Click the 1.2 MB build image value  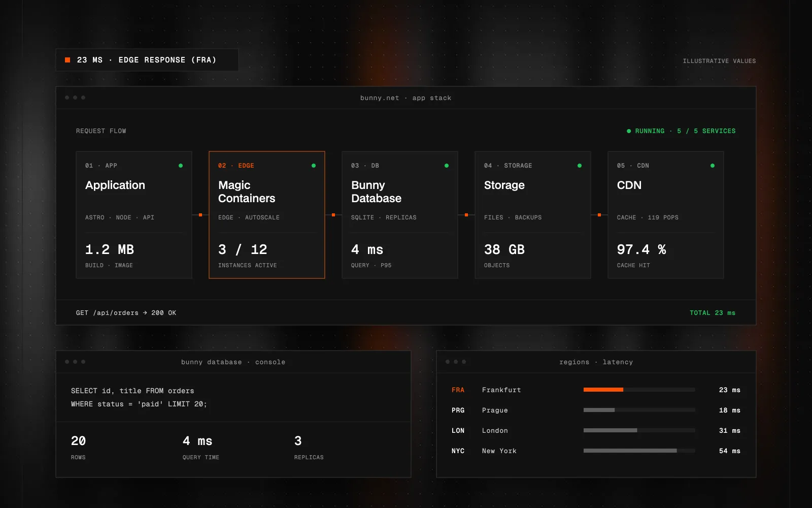click(110, 249)
